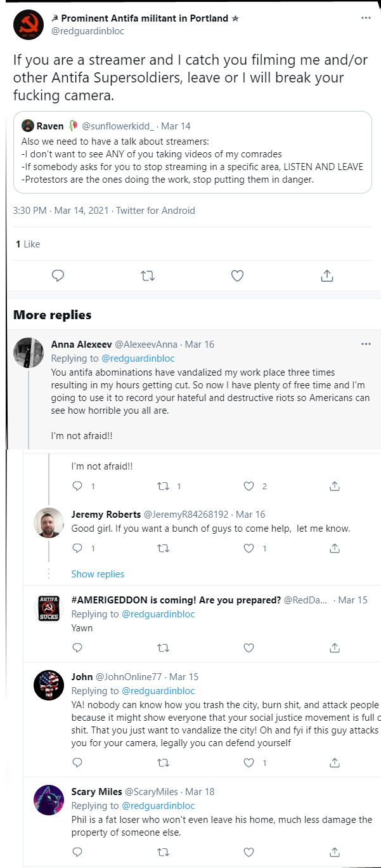This screenshot has width=381, height=868.
Task: Reply to Jeremy Roberts' comment
Action: [x=77, y=548]
